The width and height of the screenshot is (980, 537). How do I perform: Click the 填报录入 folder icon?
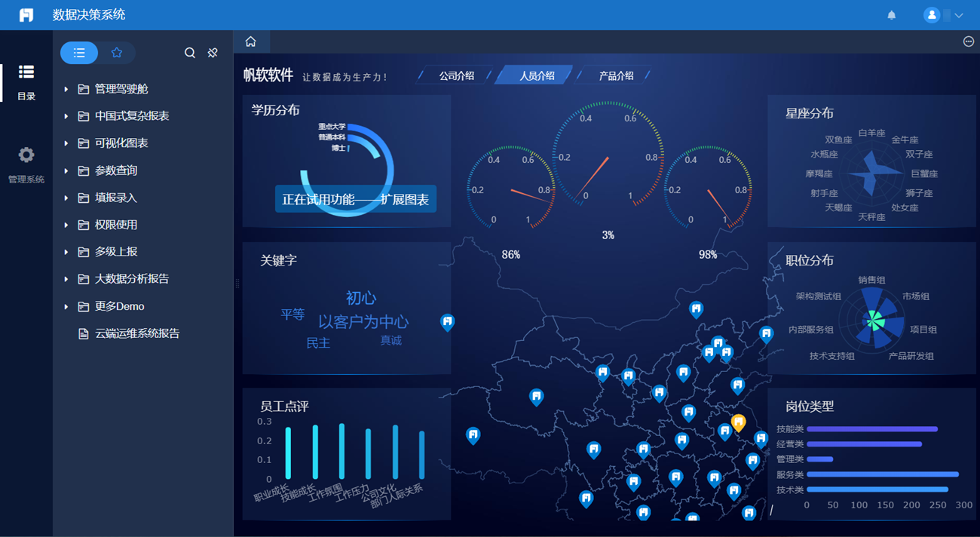84,198
